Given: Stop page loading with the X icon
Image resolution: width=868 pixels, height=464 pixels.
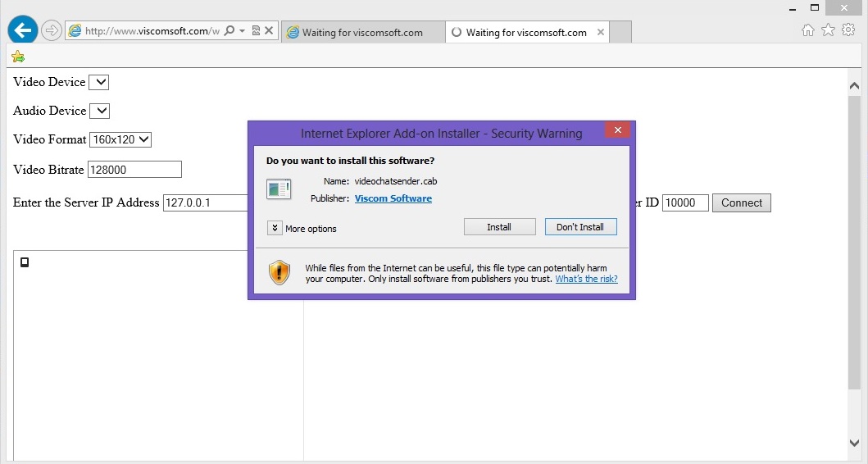Looking at the screenshot, I should [269, 31].
